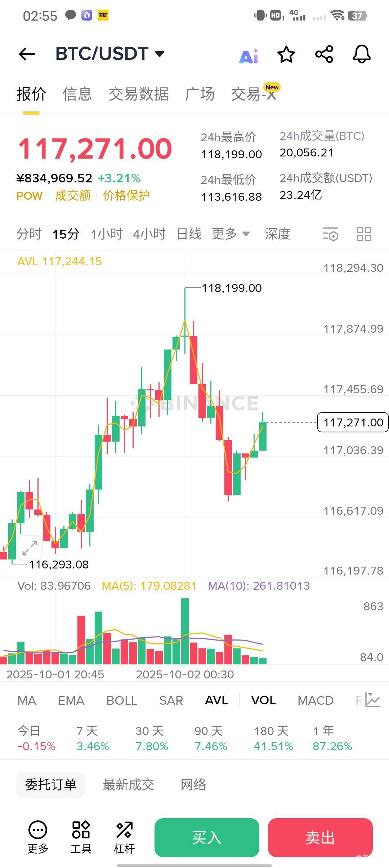Tap the back arrow icon
389x868 pixels.
point(27,54)
